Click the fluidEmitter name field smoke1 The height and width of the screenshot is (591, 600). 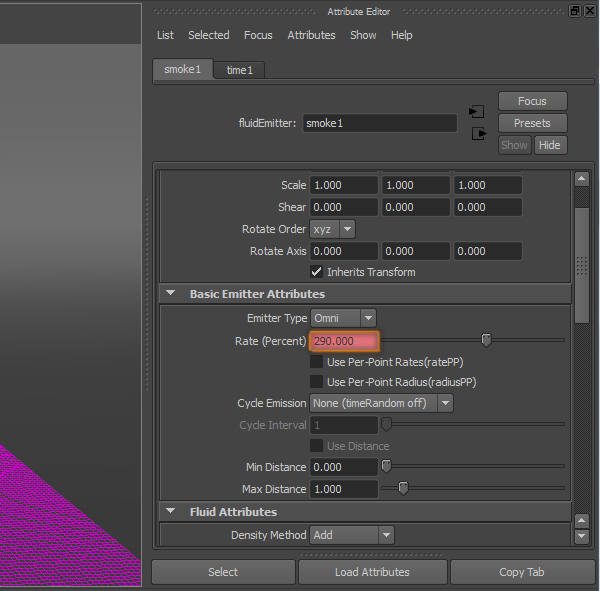(379, 123)
